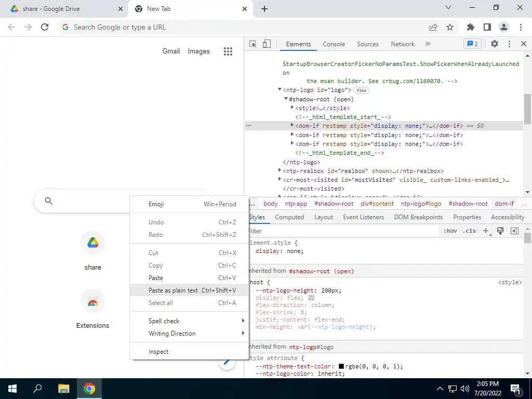This screenshot has height=399, width=532.
Task: Toggle the browser side panel icon
Action: (487, 27)
